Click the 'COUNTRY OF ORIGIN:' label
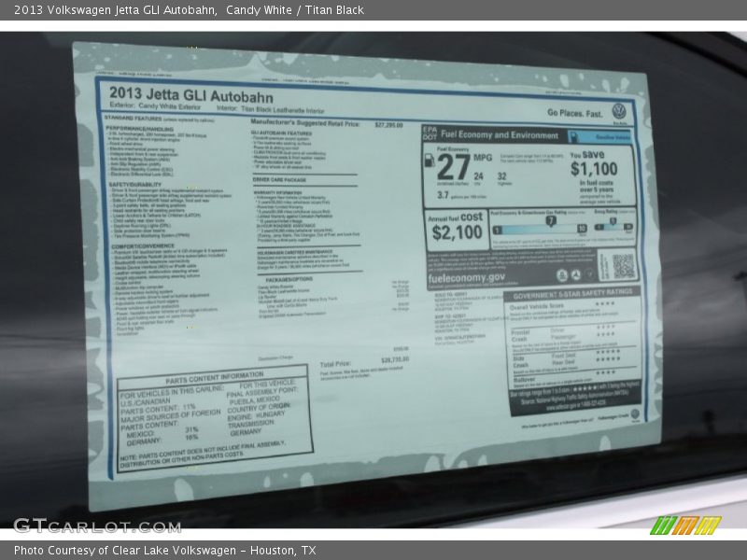The width and height of the screenshot is (747, 560). pyautogui.click(x=259, y=408)
